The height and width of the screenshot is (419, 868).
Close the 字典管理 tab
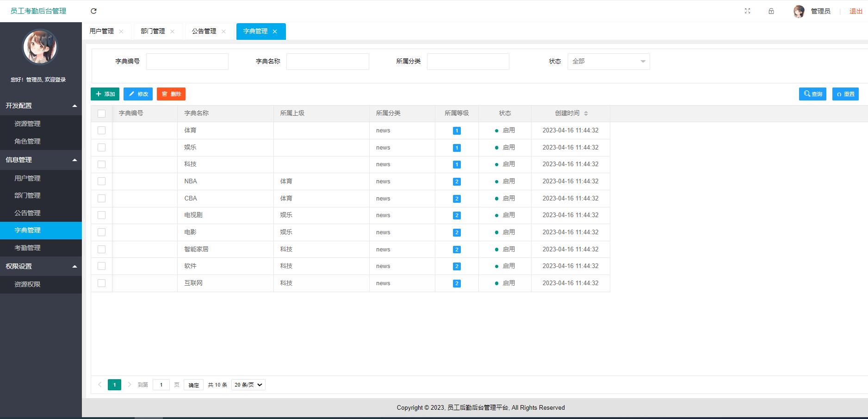[275, 31]
